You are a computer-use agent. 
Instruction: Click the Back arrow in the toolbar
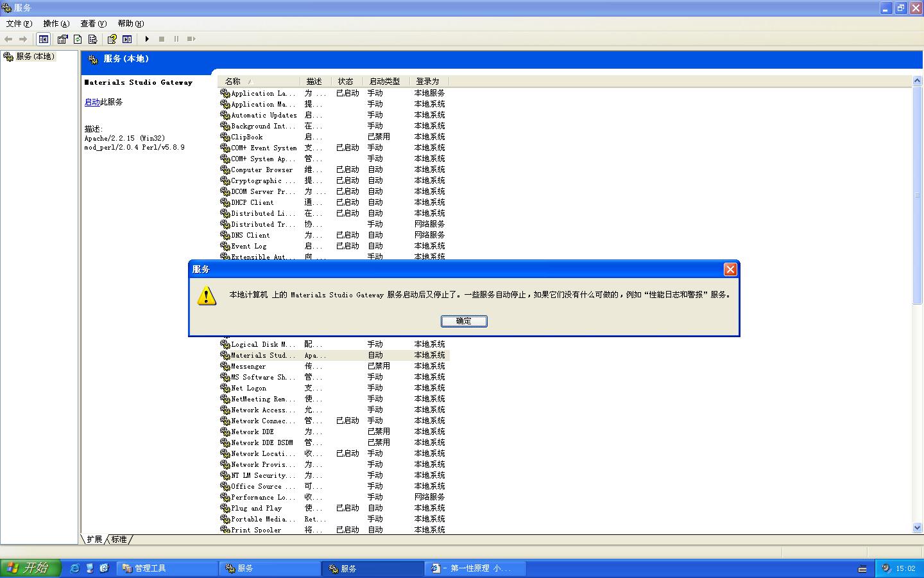(8, 39)
